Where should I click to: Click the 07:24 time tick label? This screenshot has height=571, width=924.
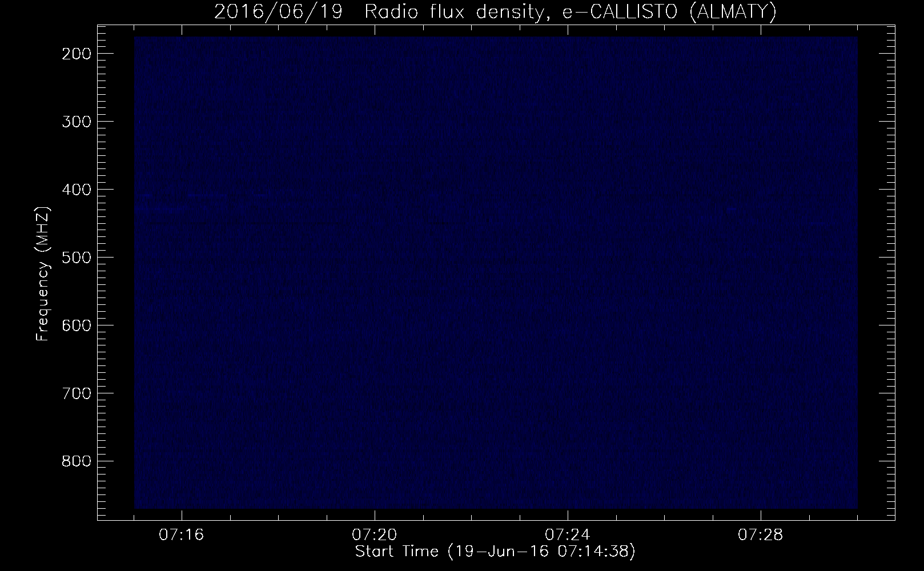[568, 535]
